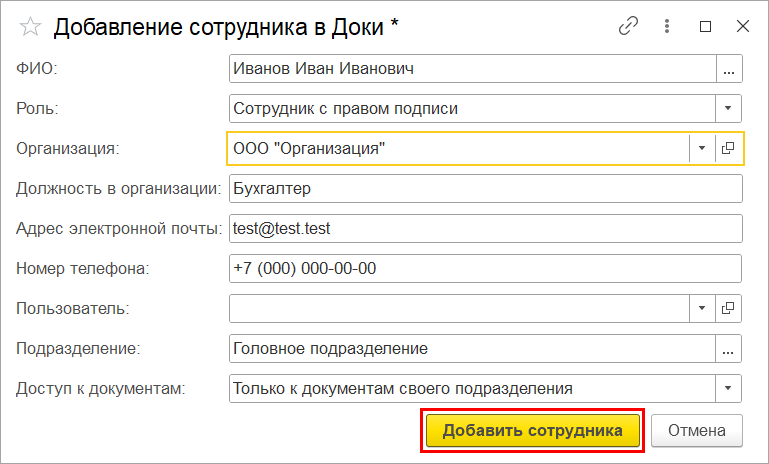Expand the Организация dropdown arrow
The width and height of the screenshot is (769, 464).
[x=702, y=148]
